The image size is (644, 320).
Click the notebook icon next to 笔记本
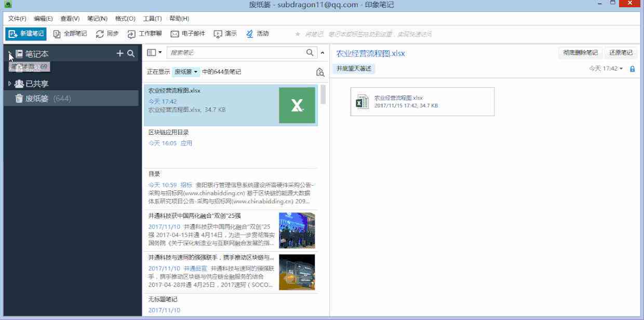(x=19, y=53)
